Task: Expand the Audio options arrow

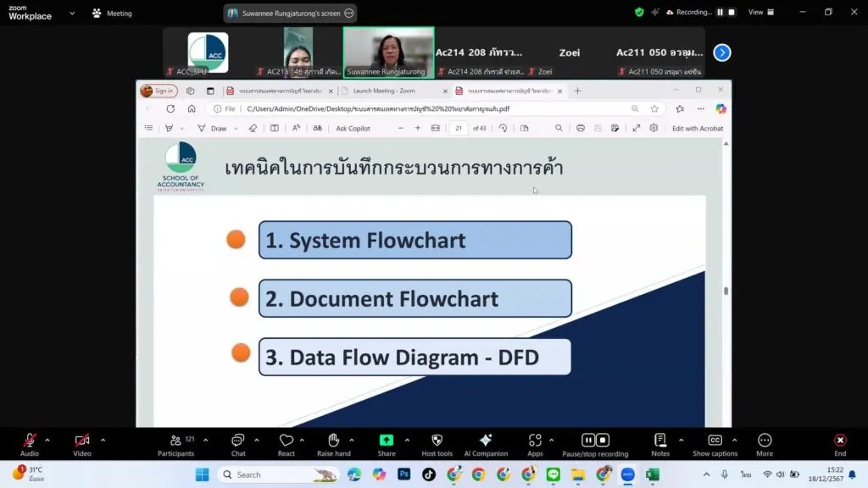Action: pos(47,441)
